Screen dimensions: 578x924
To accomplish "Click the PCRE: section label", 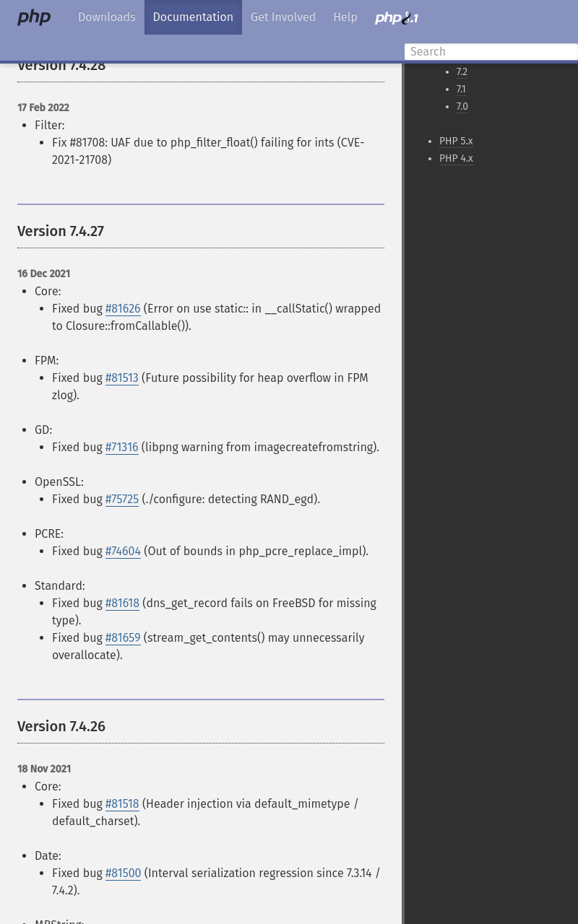I will [x=49, y=534].
